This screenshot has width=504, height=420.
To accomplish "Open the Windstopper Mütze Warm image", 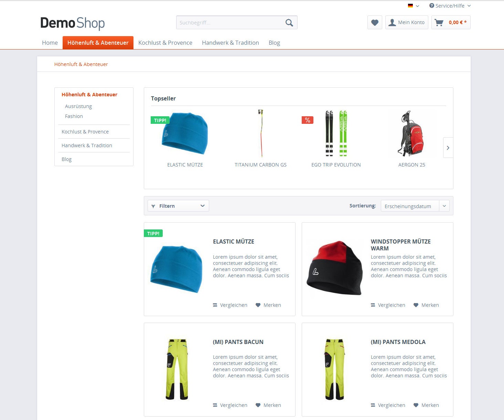I will pyautogui.click(x=334, y=268).
